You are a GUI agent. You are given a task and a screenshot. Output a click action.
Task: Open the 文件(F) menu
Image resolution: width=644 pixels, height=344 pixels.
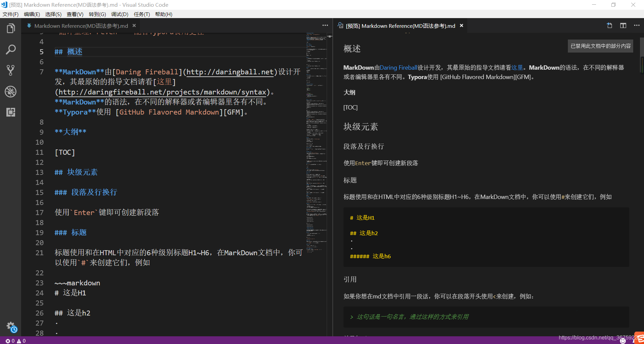click(x=10, y=14)
